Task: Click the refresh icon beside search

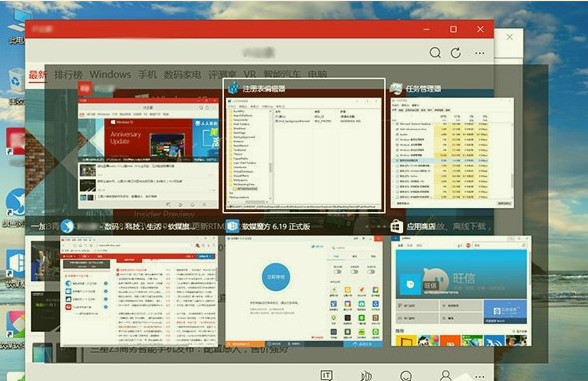Action: pyautogui.click(x=456, y=53)
